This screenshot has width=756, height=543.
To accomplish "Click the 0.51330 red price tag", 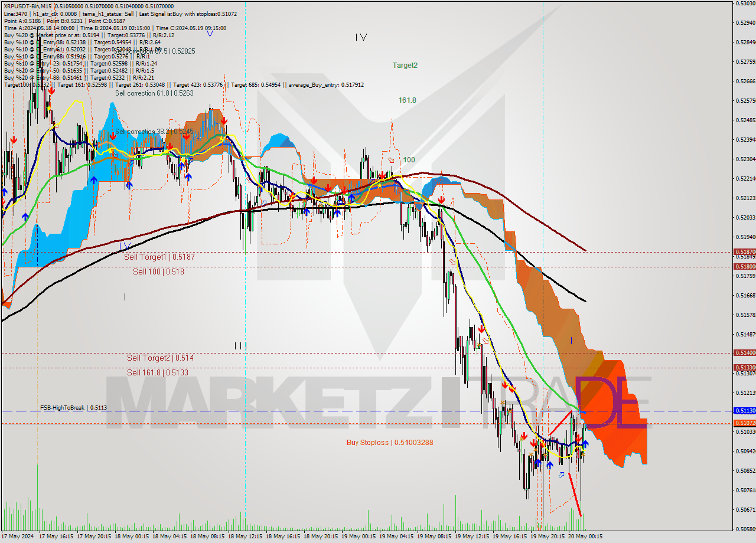I will (744, 367).
